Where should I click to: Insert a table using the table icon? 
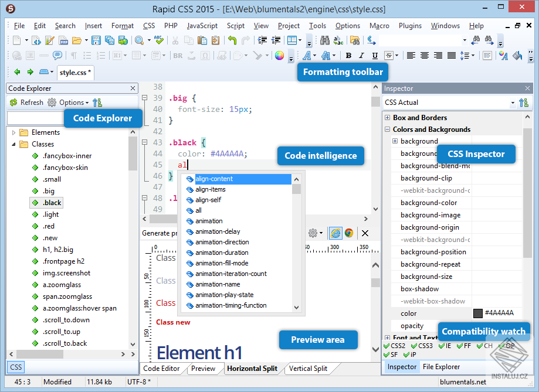136,55
